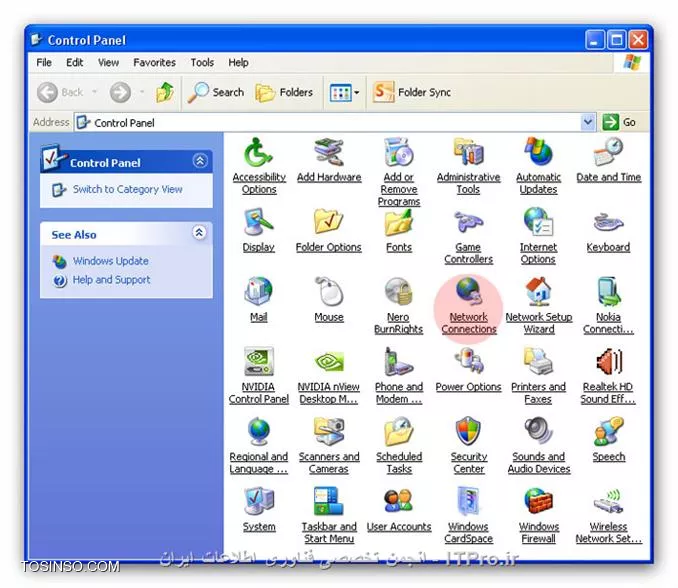Open the Mail applet
Image resolution: width=678 pixels, height=588 pixels.
(x=259, y=300)
